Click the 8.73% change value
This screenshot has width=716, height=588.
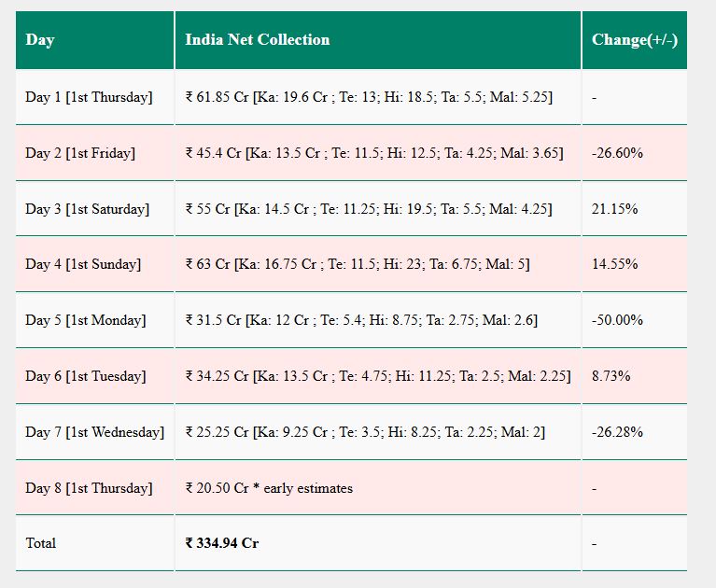tap(611, 376)
